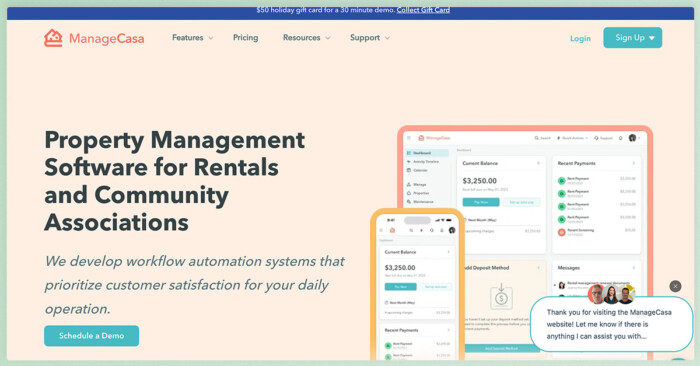700x366 pixels.
Task: Expand the Features dropdown menu
Action: pyautogui.click(x=192, y=38)
